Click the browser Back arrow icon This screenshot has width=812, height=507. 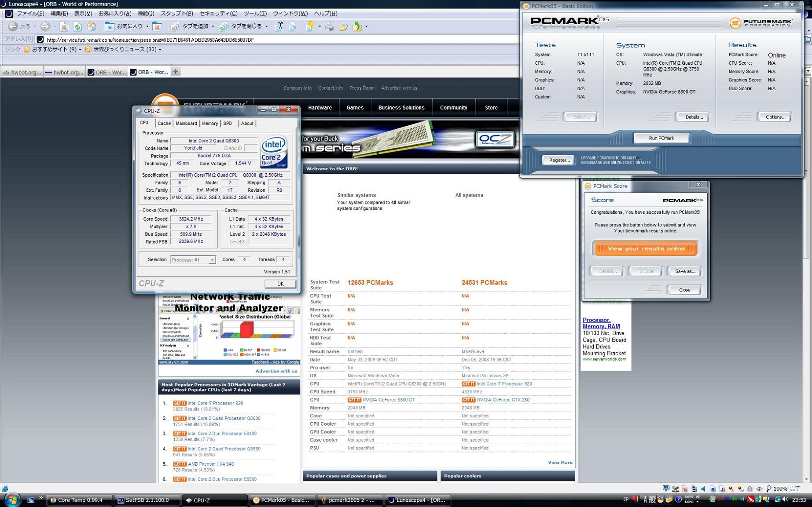[13, 26]
